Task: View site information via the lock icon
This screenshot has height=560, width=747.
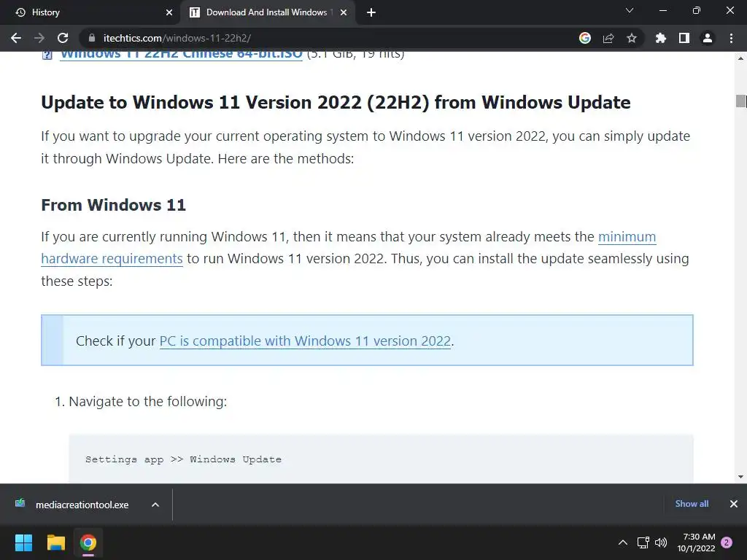Action: click(92, 38)
